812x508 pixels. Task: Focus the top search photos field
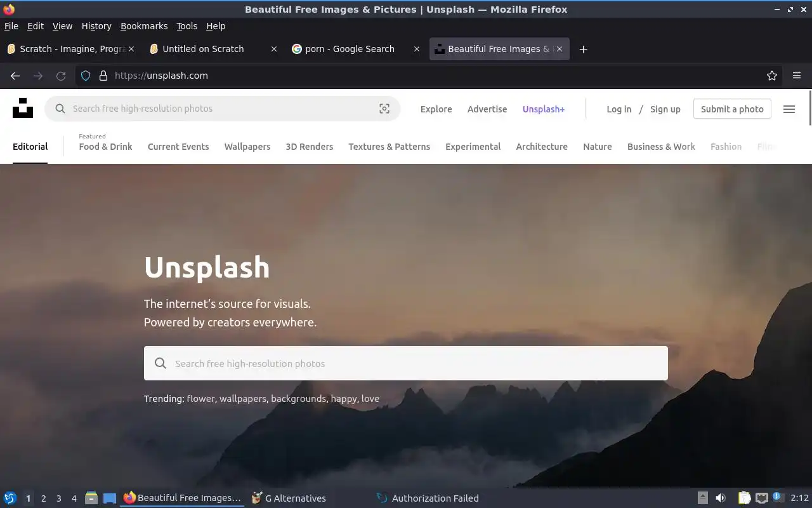point(222,109)
